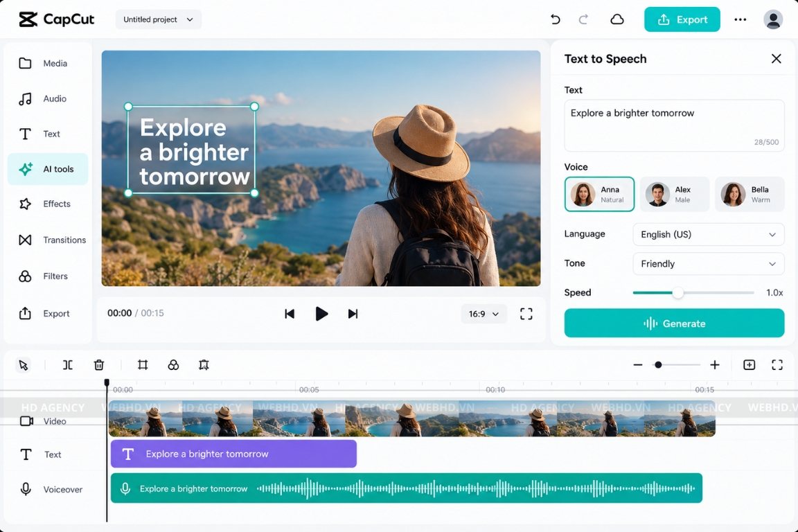Play the video preview
The height and width of the screenshot is (532, 798).
[x=321, y=314]
